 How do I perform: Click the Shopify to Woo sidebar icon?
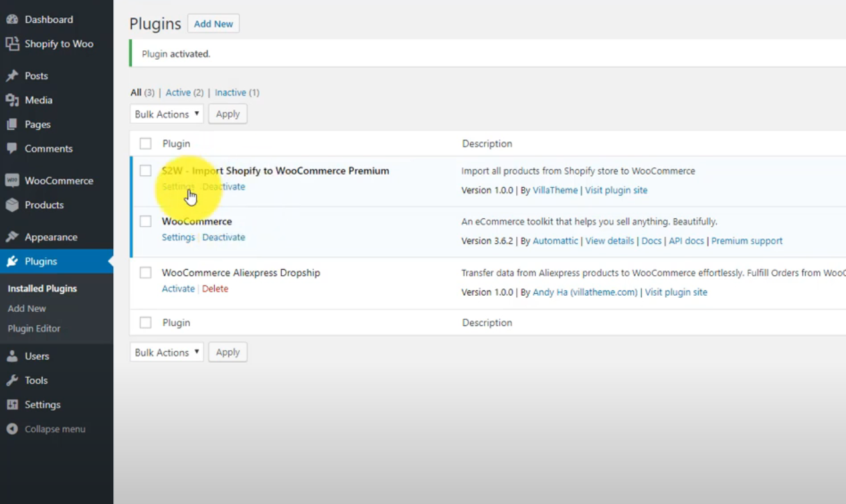click(x=12, y=44)
